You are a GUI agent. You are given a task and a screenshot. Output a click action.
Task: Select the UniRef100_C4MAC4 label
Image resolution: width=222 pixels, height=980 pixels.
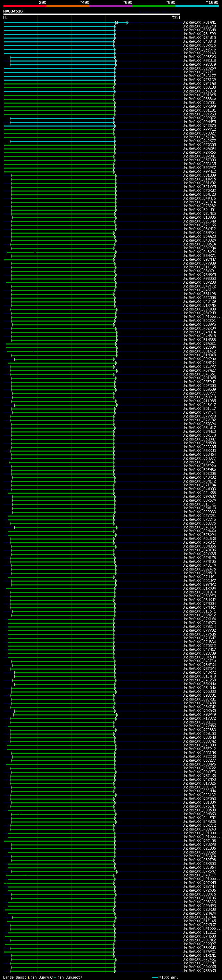[x=199, y=332]
